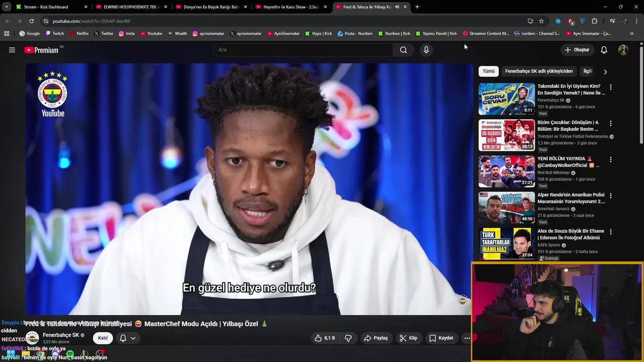Open the Twitch bookmark

pos(55,34)
